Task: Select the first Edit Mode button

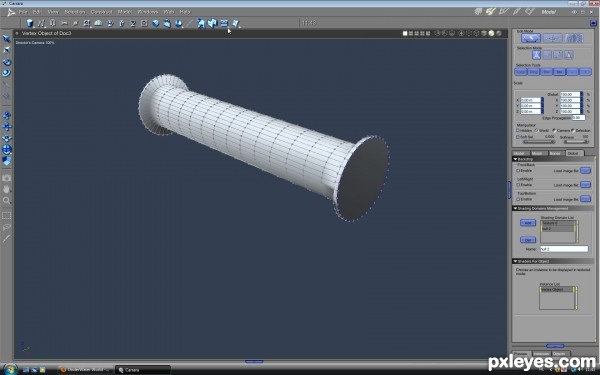Action: point(531,38)
